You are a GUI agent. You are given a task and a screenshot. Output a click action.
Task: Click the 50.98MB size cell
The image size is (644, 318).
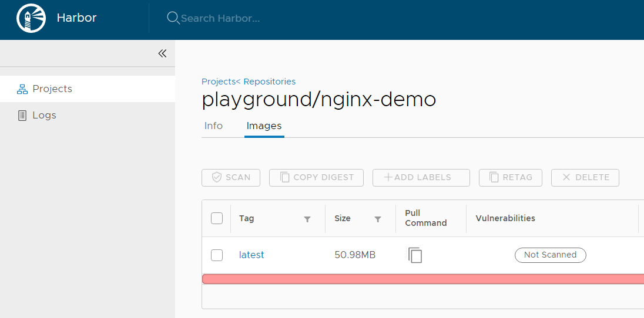click(355, 255)
